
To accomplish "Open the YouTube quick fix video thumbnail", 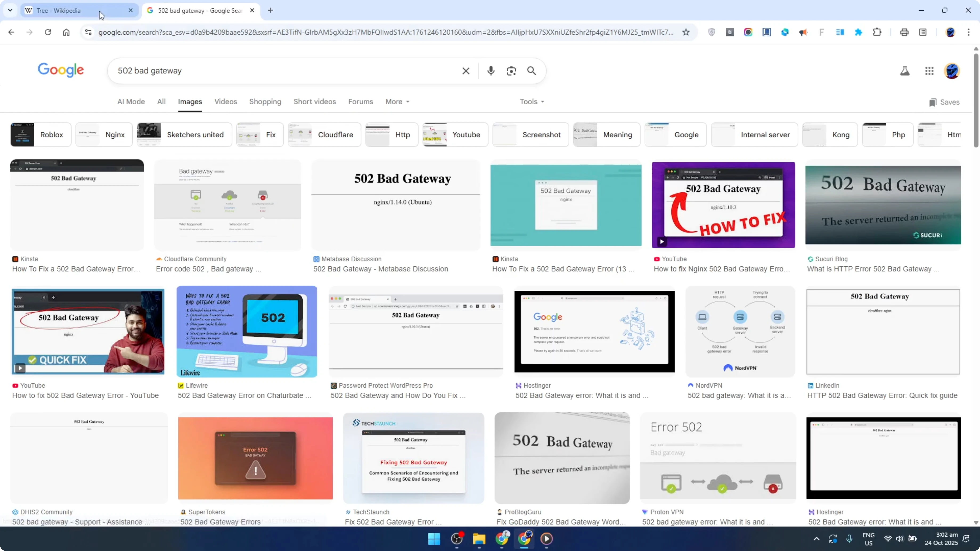I will coord(88,332).
